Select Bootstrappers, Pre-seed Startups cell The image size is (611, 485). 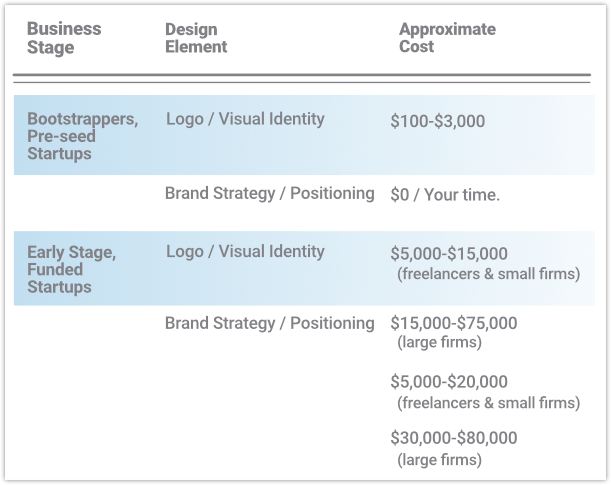click(x=83, y=136)
